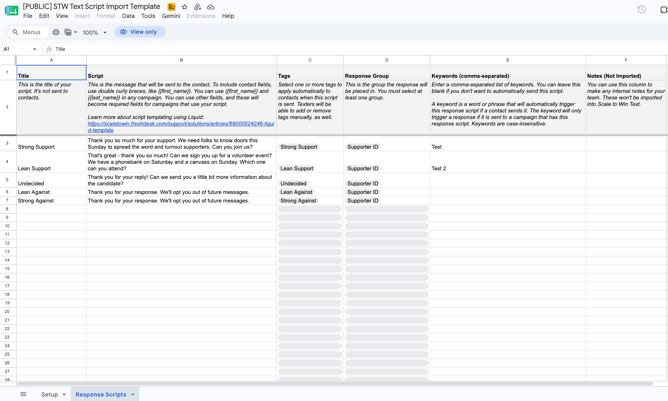The height and width of the screenshot is (401, 668).
Task: Open the Lean Against tag dropdown chip
Action: [297, 192]
